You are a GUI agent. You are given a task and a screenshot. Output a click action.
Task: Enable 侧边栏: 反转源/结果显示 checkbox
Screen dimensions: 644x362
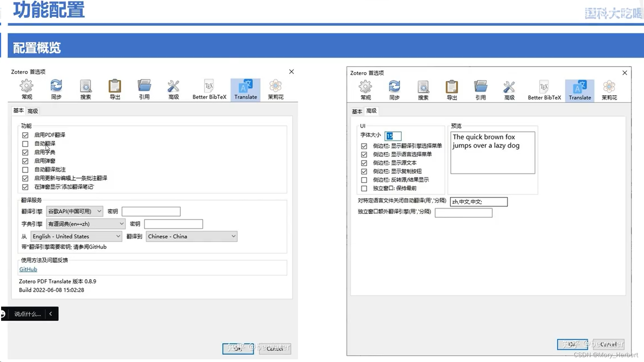[364, 180]
